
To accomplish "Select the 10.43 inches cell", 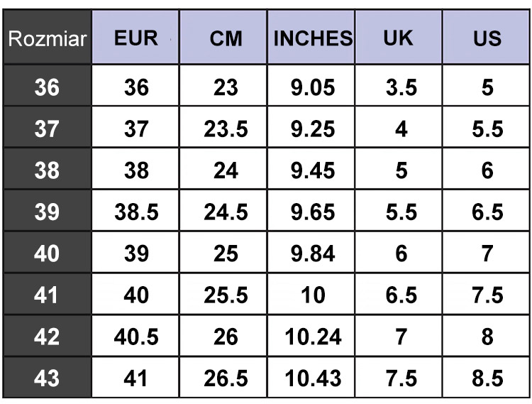I will point(311,377).
